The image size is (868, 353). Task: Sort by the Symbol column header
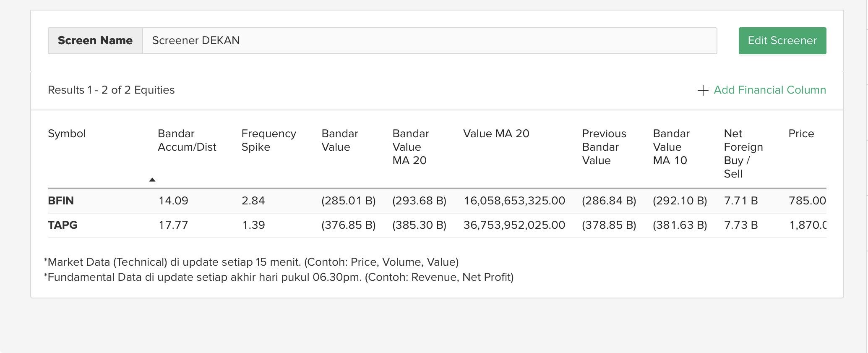click(x=67, y=133)
